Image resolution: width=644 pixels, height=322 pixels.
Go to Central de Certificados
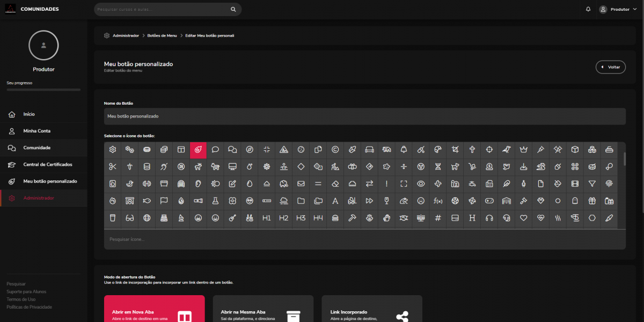coord(47,164)
